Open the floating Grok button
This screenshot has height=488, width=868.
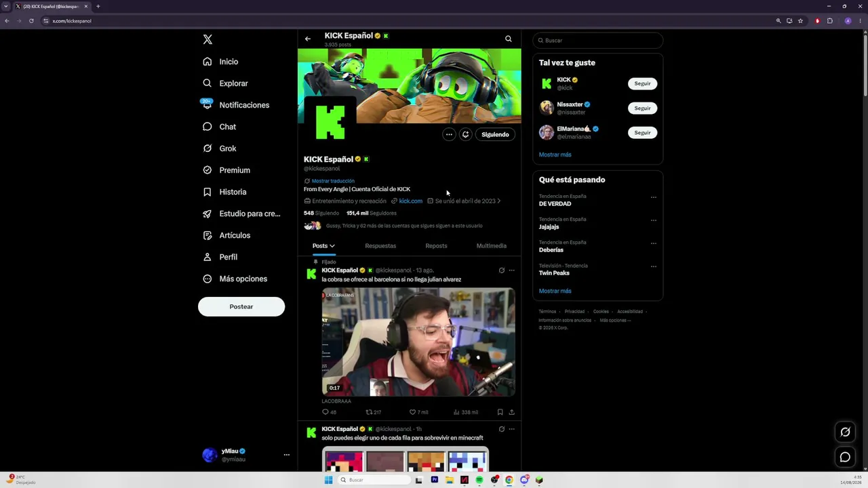coord(845,432)
